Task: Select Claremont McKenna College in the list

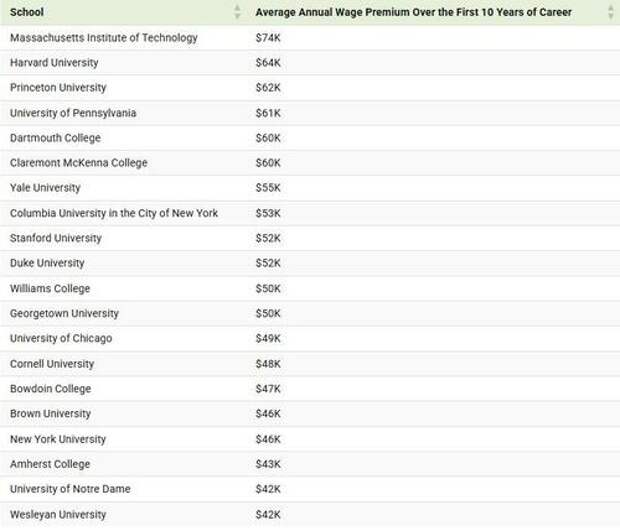Action: click(78, 163)
